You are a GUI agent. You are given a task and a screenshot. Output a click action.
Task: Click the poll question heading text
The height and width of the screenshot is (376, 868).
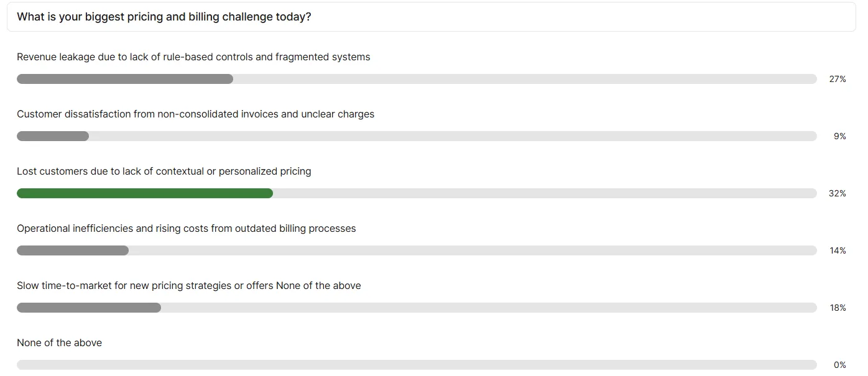coord(164,17)
